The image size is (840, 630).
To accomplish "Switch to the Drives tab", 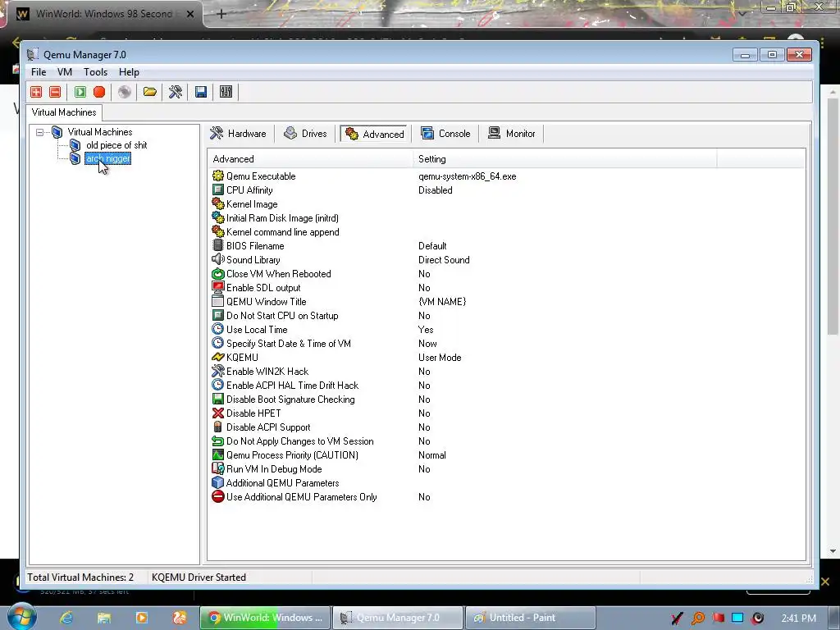I will click(x=306, y=134).
